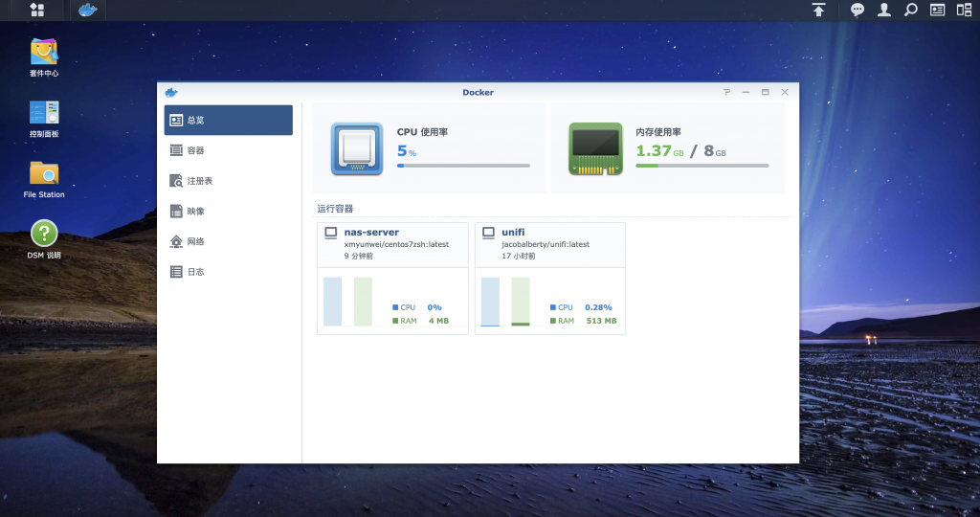Click the help question mark in Docker window
This screenshot has width=980, height=517.
coord(726,92)
